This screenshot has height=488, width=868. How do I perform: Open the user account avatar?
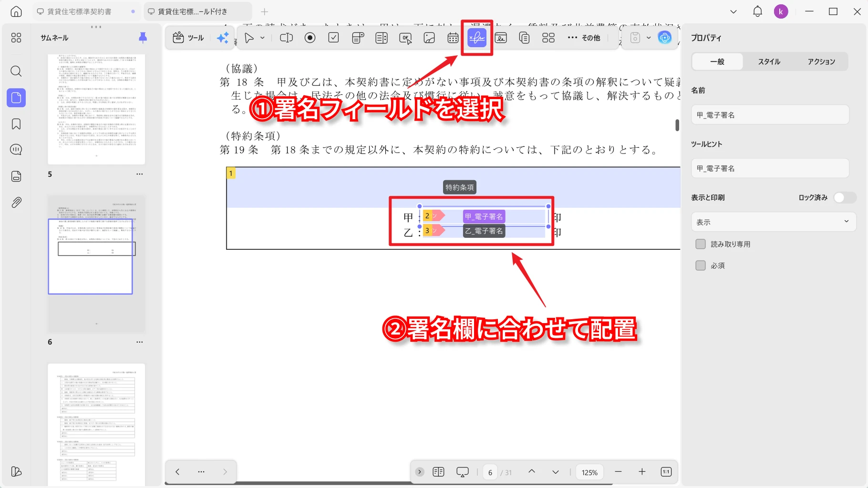pyautogui.click(x=781, y=11)
